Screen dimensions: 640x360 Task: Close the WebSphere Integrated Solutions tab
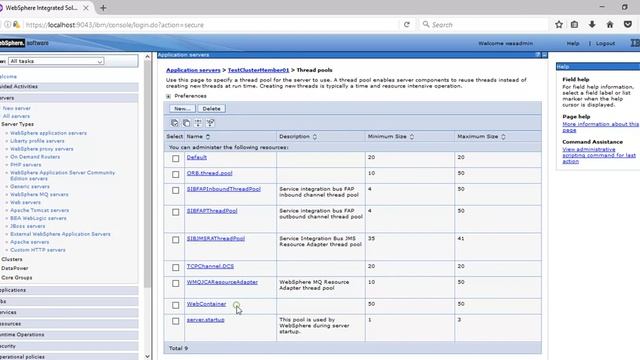pyautogui.click(x=86, y=8)
